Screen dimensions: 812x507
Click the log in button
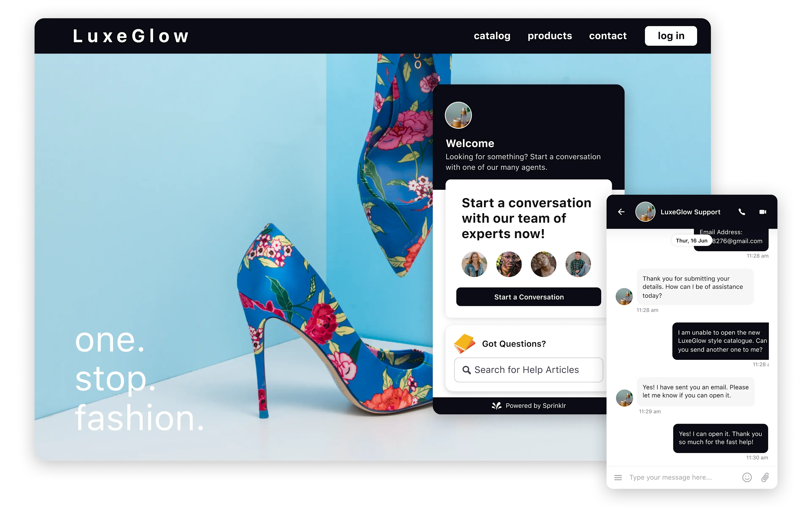click(x=671, y=36)
